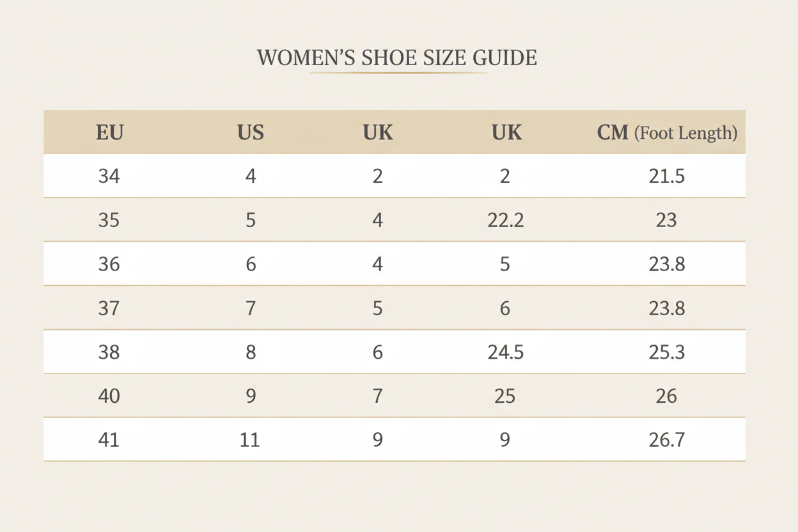Click the Women's Shoe Size Guide title
Screen dimensions: 798x532
click(397, 58)
